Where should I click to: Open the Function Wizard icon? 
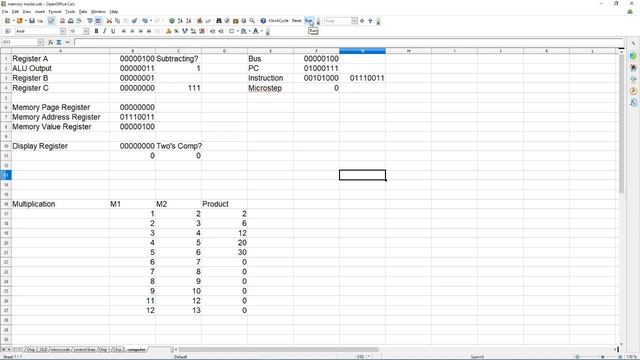click(51, 42)
